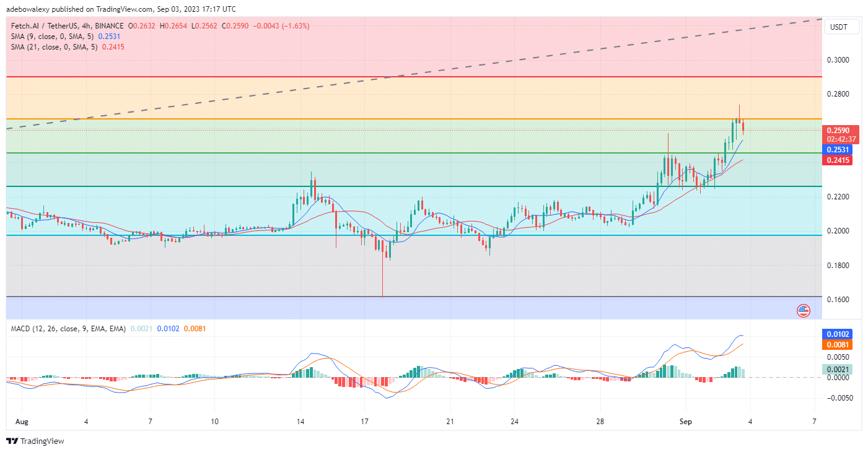Click the histogram value label 0.0021
The height and width of the screenshot is (452, 868).
pyautogui.click(x=838, y=369)
